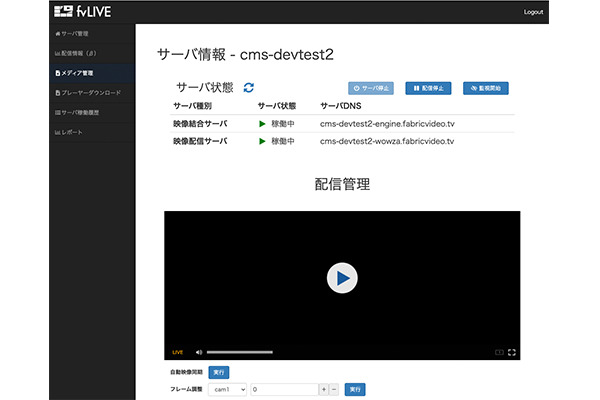The image size is (600, 400).
Task: Click the green status icon for 映像配信サーバ
Action: (262, 142)
